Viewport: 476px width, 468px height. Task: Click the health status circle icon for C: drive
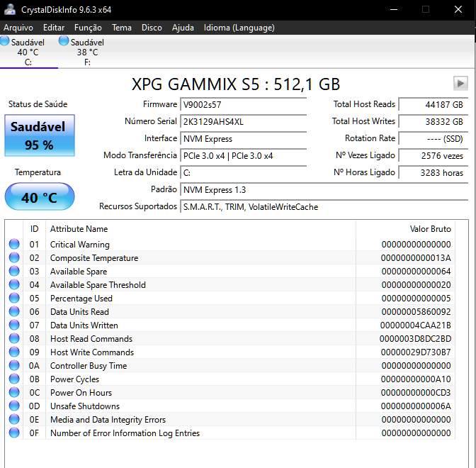click(x=4, y=41)
